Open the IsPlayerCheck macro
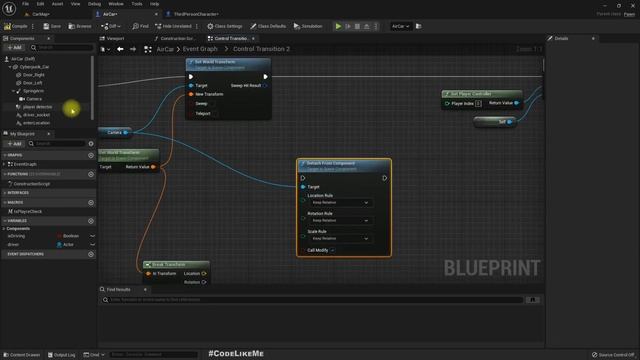 tap(28, 212)
